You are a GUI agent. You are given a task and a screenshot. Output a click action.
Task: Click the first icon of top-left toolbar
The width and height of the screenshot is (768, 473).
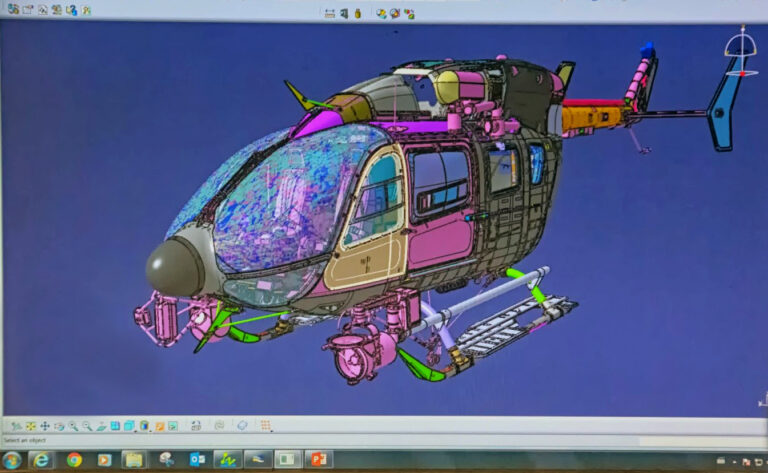(13, 9)
